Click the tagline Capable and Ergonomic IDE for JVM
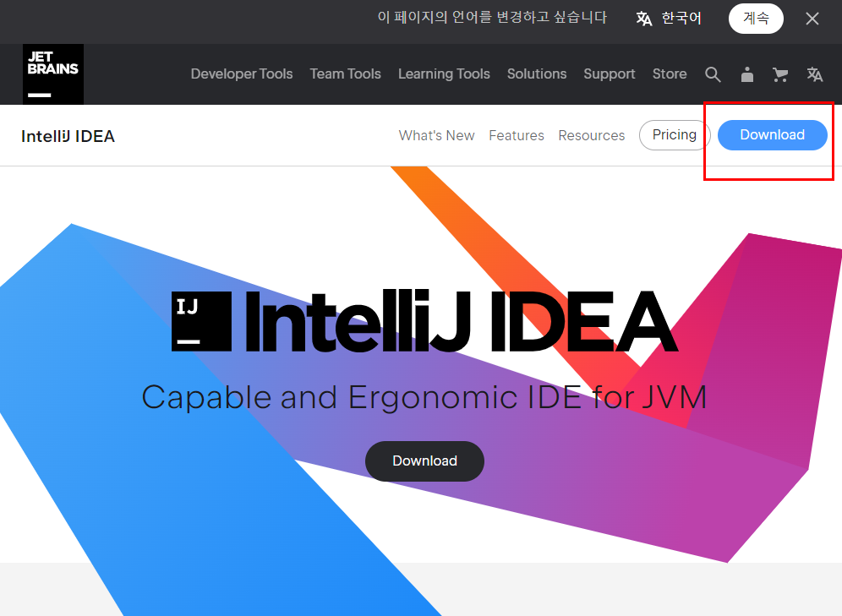The width and height of the screenshot is (842, 616). pyautogui.click(x=424, y=398)
